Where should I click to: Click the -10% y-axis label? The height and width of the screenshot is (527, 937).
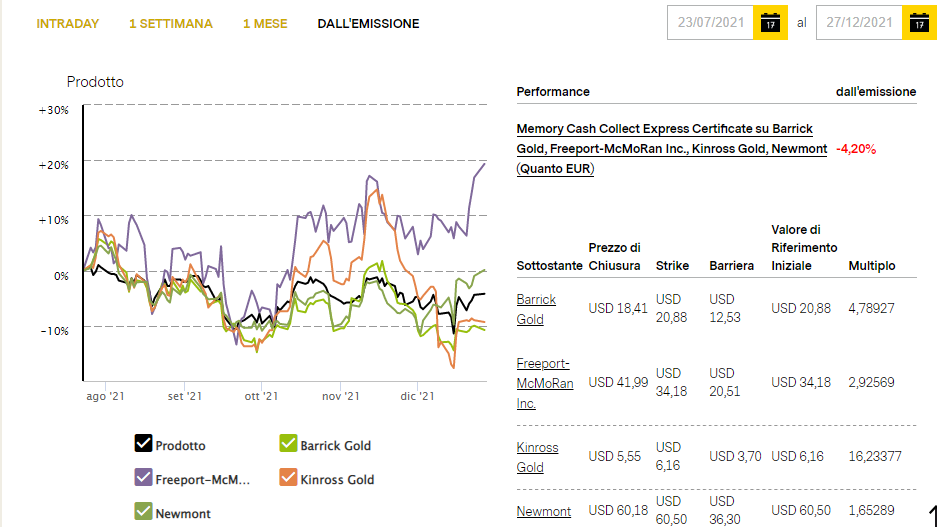(x=54, y=331)
